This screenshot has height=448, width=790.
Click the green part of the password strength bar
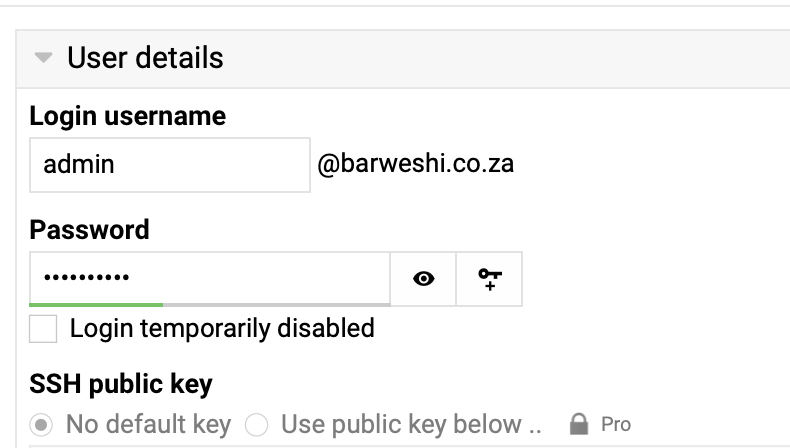click(96, 303)
